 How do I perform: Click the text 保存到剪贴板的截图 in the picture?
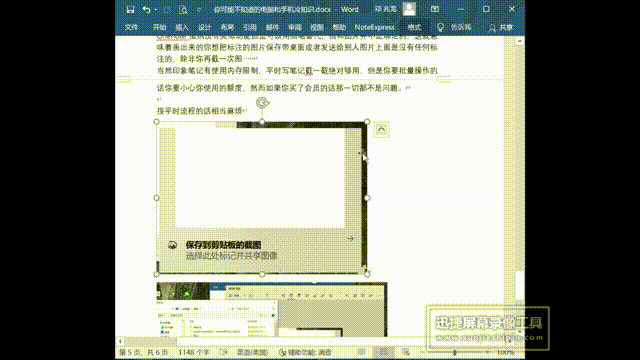pyautogui.click(x=223, y=245)
